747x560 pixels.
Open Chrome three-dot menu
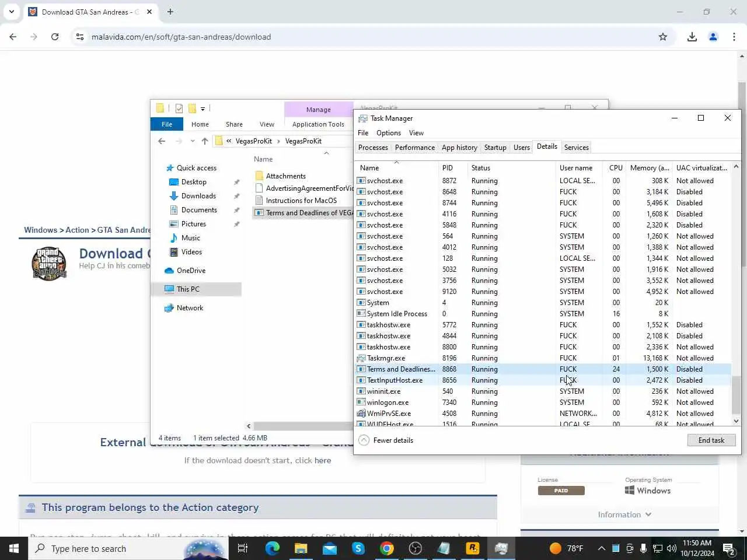point(734,37)
